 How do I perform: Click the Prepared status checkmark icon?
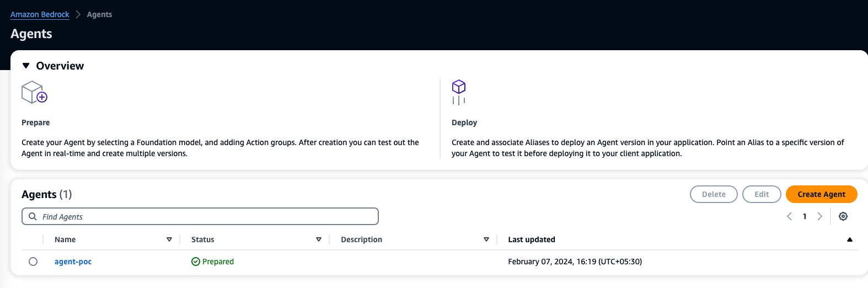coord(196,262)
